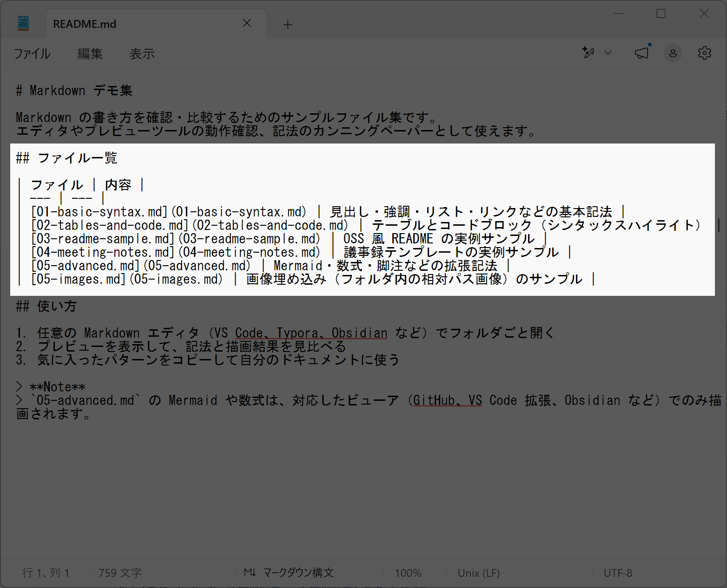Click the '[02-tables-and-code.md]' text
Image resolution: width=727 pixels, height=588 pixels.
[x=110, y=225]
